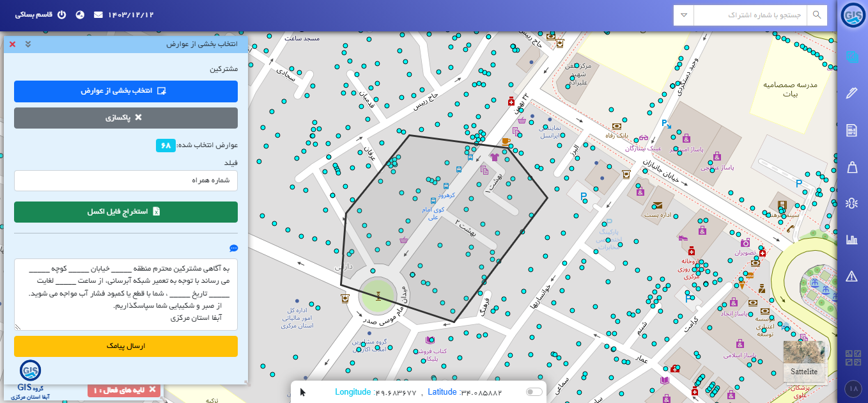Open the field combo box showing شماره همراه

coord(126,180)
